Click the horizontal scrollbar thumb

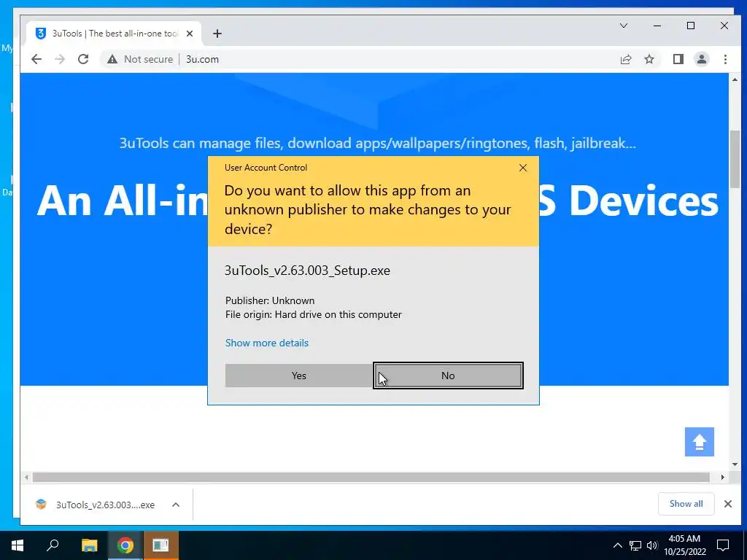tap(371, 477)
